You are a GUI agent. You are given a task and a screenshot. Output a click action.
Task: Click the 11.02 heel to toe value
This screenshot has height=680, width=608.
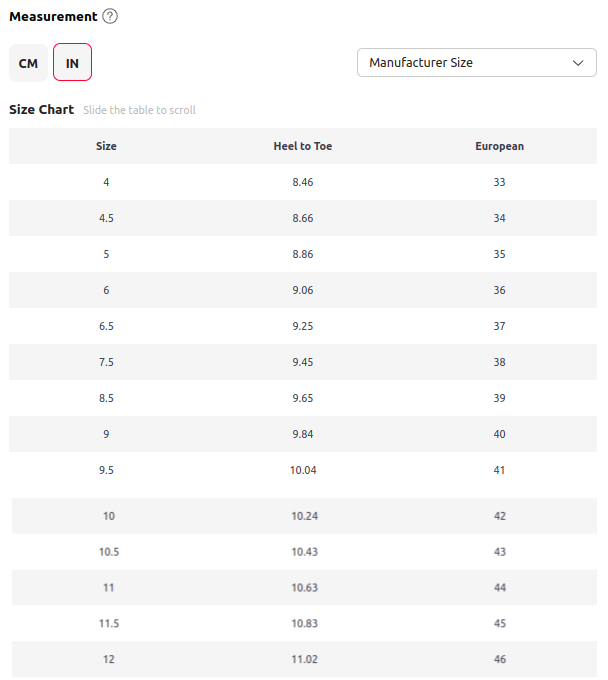304,660
